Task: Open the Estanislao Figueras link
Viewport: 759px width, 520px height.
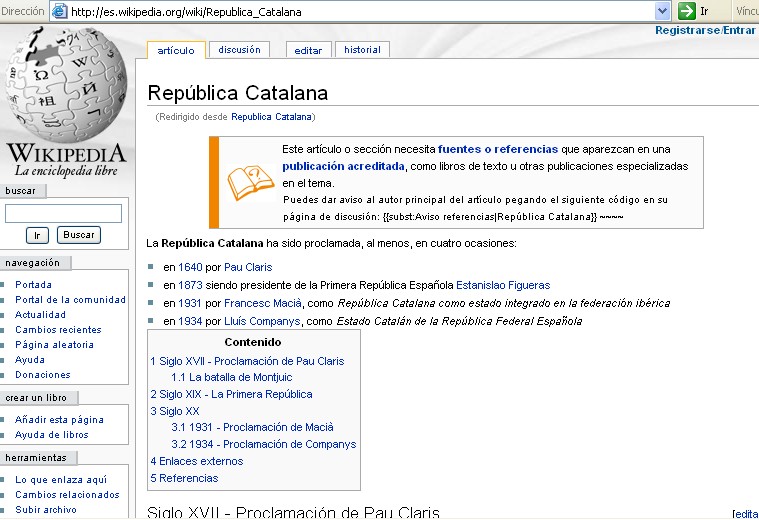Action: pos(503,285)
